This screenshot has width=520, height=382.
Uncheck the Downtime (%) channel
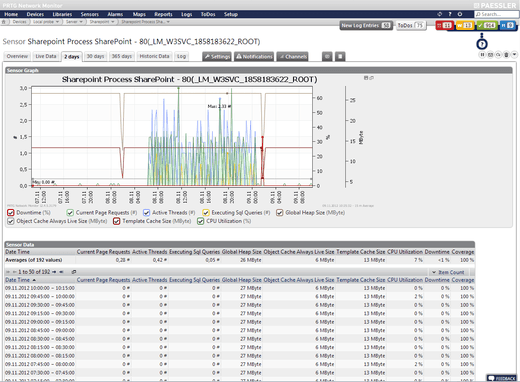pos(11,213)
